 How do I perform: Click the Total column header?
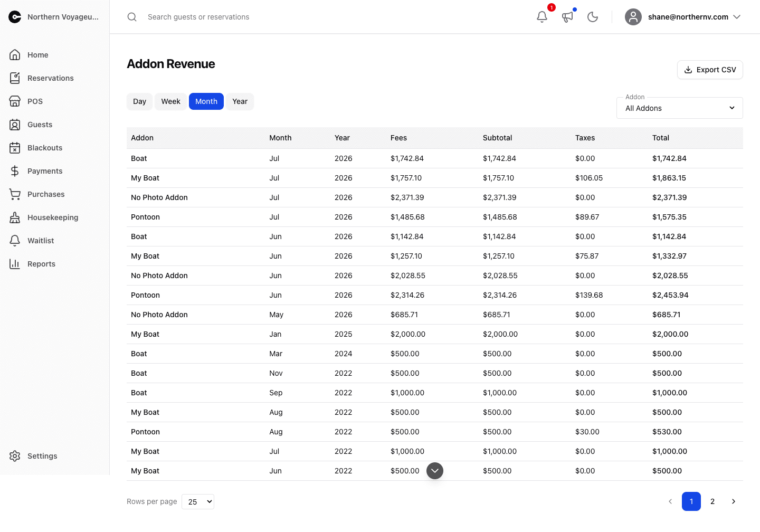pos(661,138)
